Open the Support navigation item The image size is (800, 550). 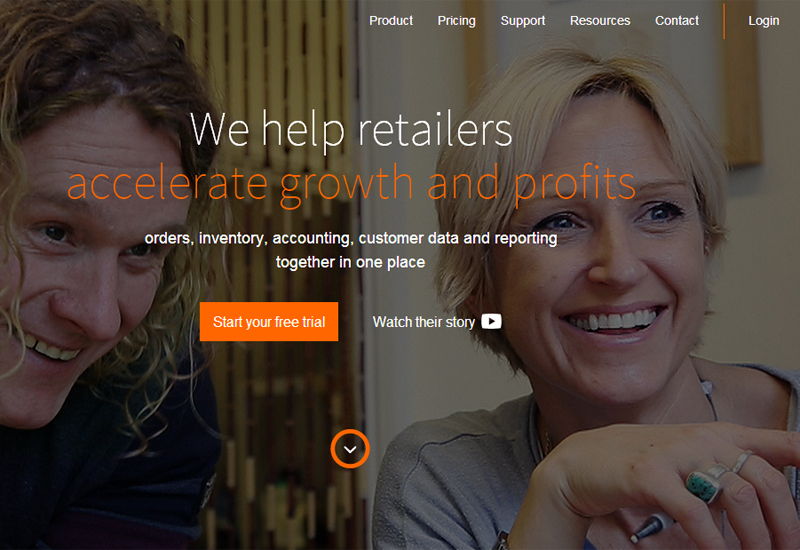[x=523, y=20]
